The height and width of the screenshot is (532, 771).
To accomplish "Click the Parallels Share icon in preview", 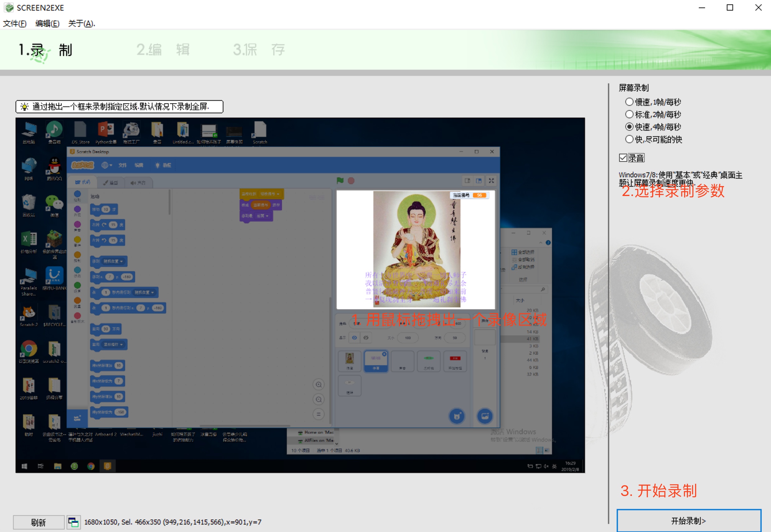I will pos(29,282).
